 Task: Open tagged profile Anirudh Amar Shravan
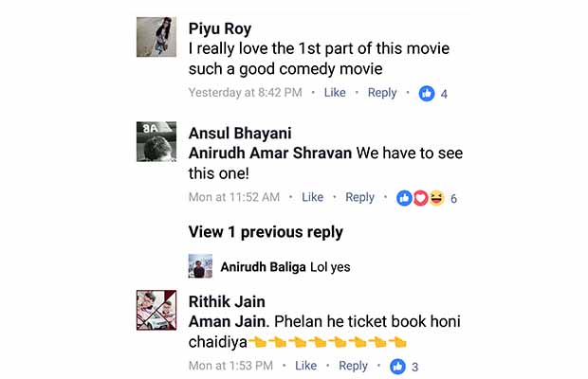click(x=270, y=153)
